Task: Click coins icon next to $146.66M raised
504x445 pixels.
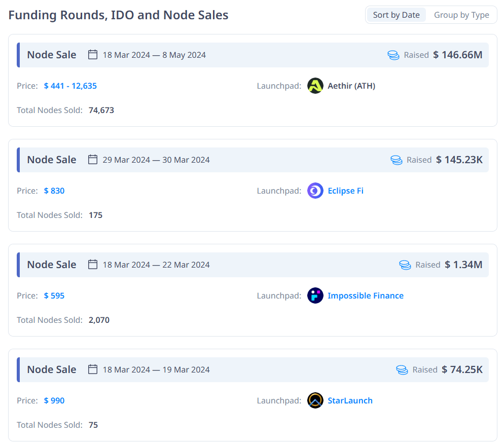Action: pos(393,55)
